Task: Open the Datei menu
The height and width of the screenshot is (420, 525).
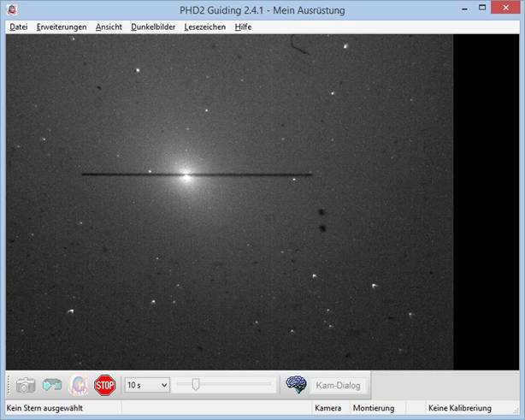Action: (18, 27)
